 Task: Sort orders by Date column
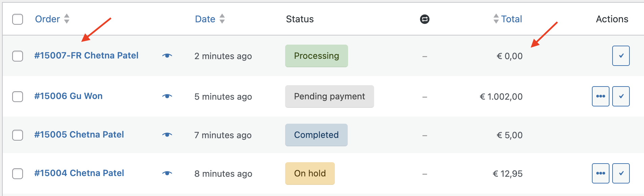point(205,19)
